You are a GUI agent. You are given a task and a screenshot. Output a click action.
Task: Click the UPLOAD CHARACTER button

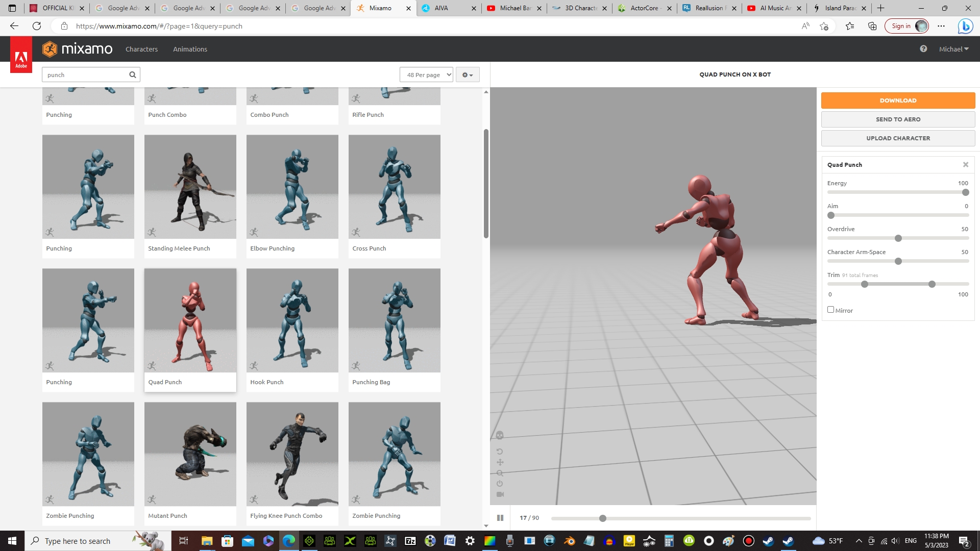(898, 138)
